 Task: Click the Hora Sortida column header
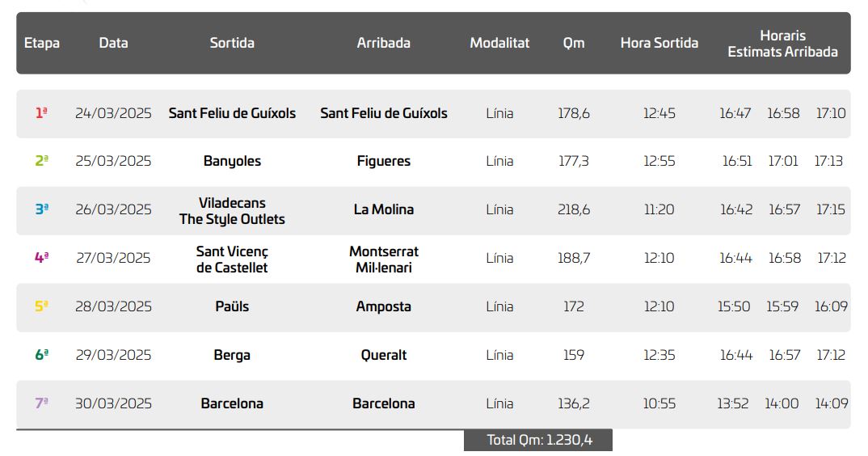point(659,43)
